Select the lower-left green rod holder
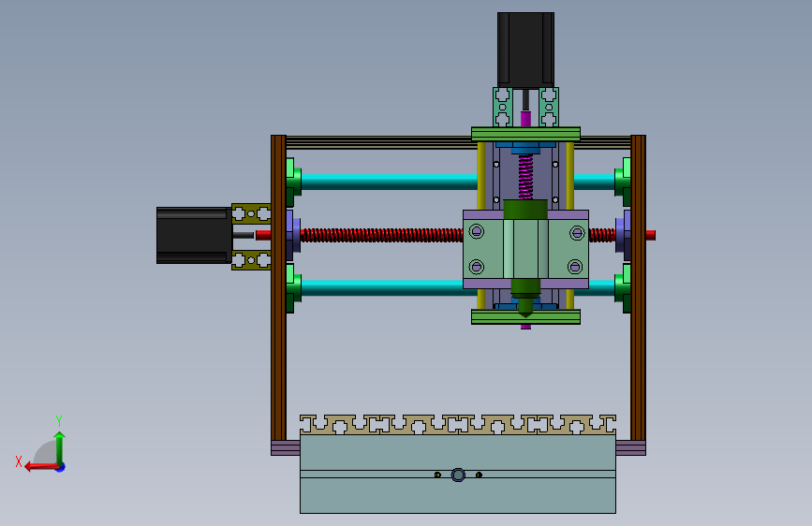This screenshot has height=526, width=812. tap(293, 288)
